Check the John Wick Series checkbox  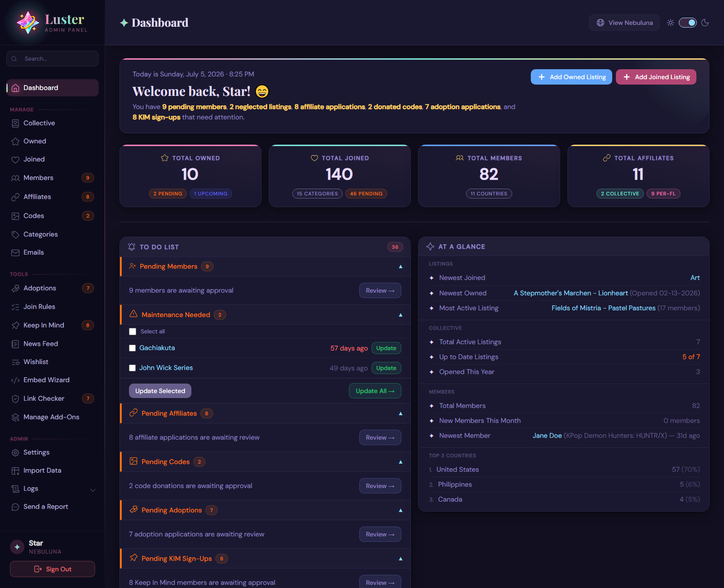click(x=133, y=368)
